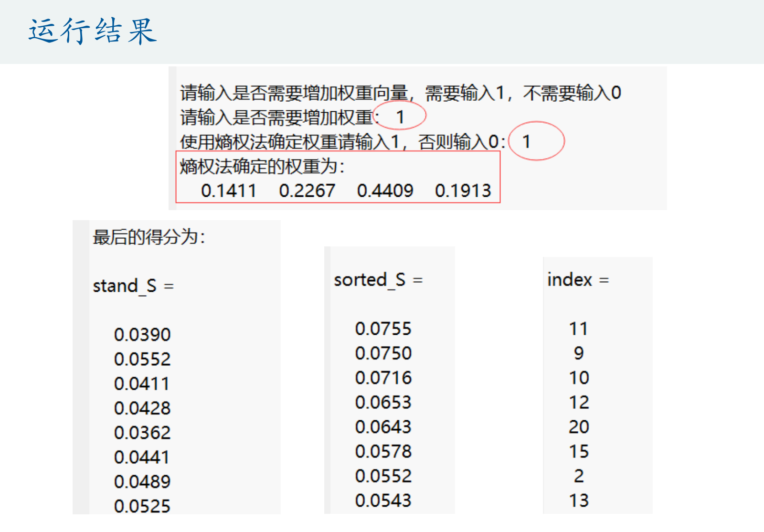
Task: Click stand_S value 0.0525
Action: [x=142, y=506]
